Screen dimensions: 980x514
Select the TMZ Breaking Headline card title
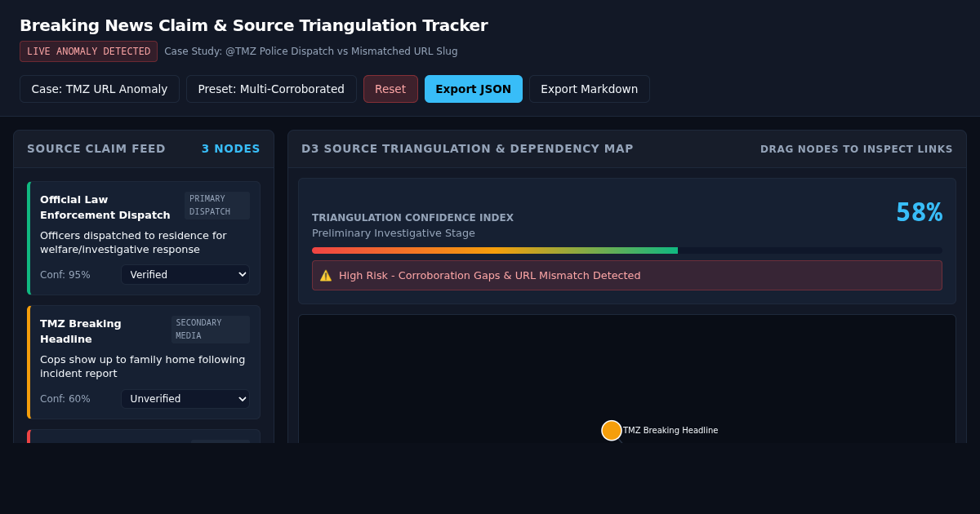[x=81, y=331]
